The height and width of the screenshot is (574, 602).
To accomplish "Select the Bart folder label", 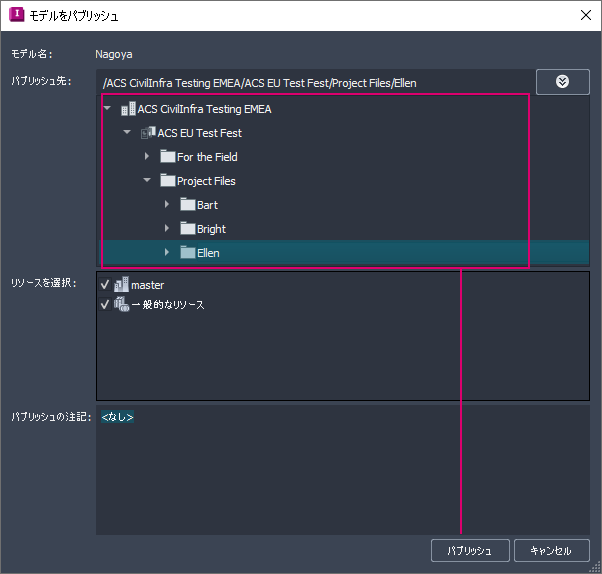I will 207,205.
